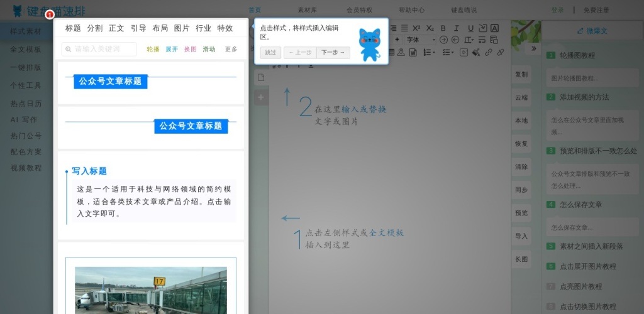644x314 pixels.
Task: Expand the right panel double-chevron
Action: [x=534, y=48]
